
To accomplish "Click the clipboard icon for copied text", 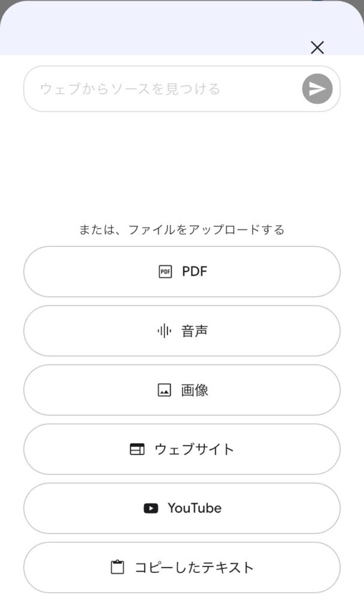I will (x=118, y=568).
